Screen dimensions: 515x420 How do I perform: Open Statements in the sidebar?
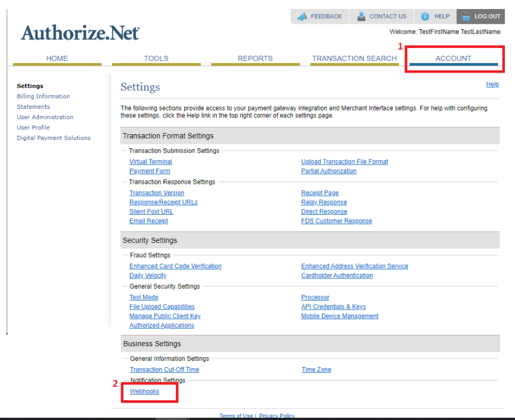pyautogui.click(x=33, y=107)
